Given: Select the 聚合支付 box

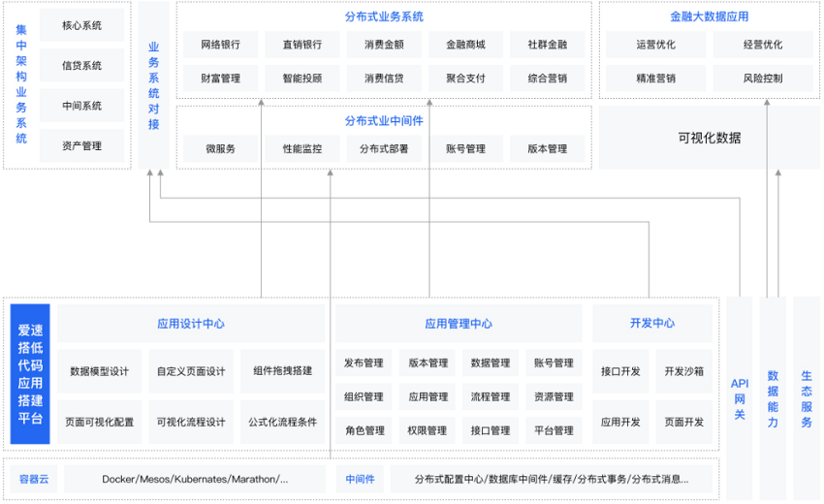Looking at the screenshot, I should click(465, 79).
